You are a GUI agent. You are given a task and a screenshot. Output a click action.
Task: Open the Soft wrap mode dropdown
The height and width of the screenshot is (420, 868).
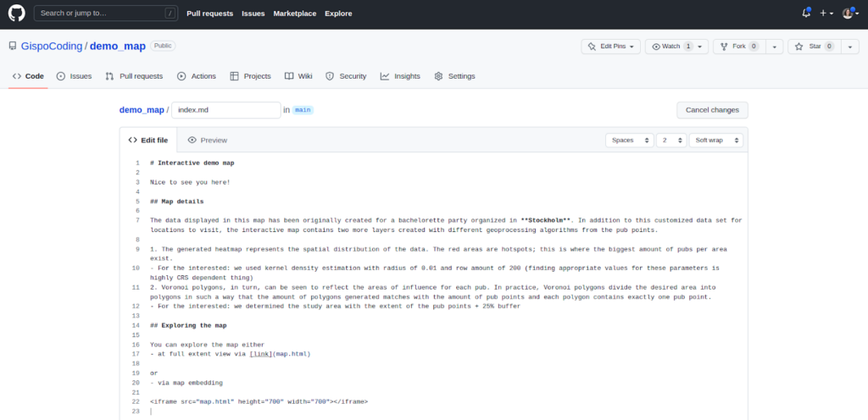(x=715, y=140)
